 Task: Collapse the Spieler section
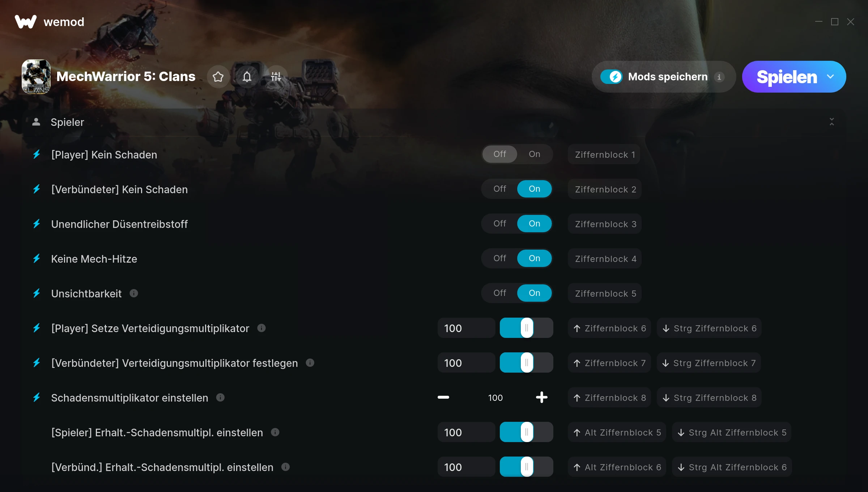pos(832,122)
